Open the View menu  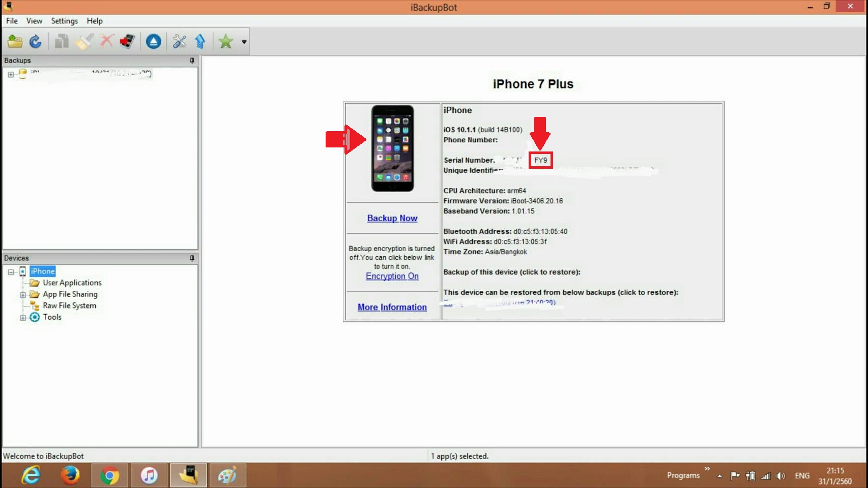point(34,21)
